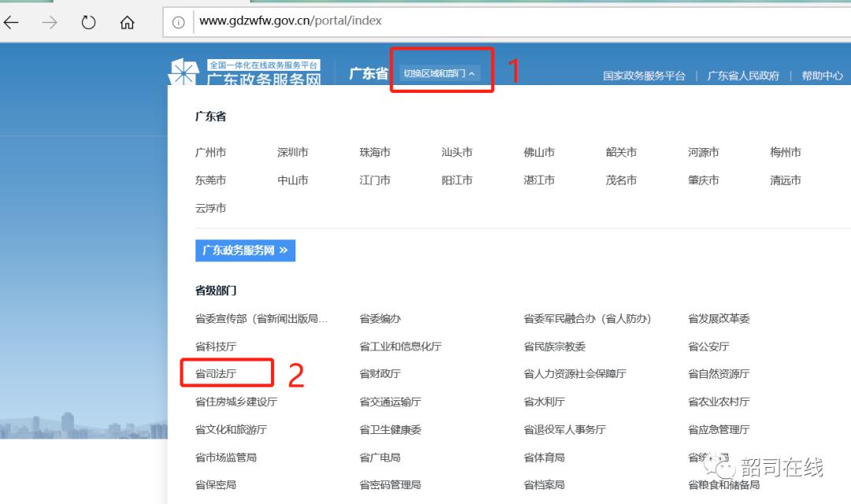
Task: Select 广州市 region
Action: coord(210,153)
